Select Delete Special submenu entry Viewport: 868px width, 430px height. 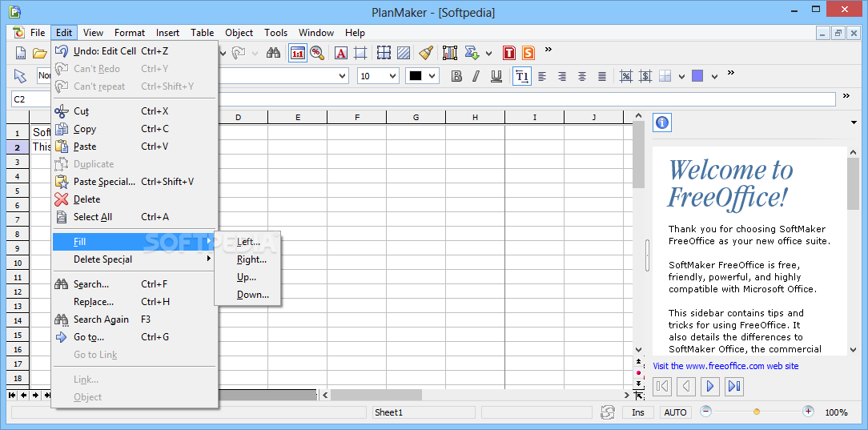(x=135, y=259)
